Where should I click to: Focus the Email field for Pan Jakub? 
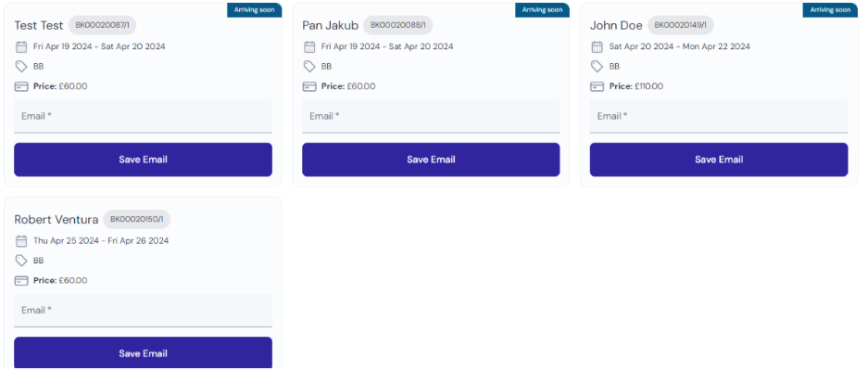click(x=431, y=116)
